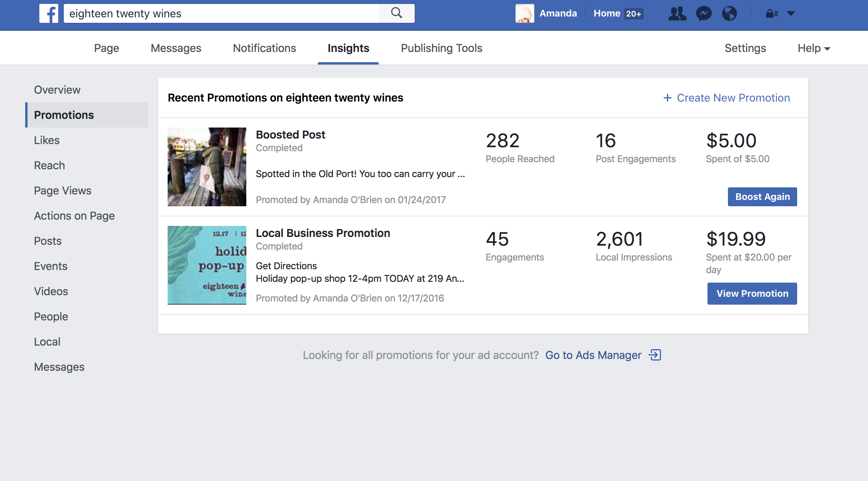This screenshot has height=481, width=868.
Task: Open Messages in the sidebar
Action: [59, 367]
